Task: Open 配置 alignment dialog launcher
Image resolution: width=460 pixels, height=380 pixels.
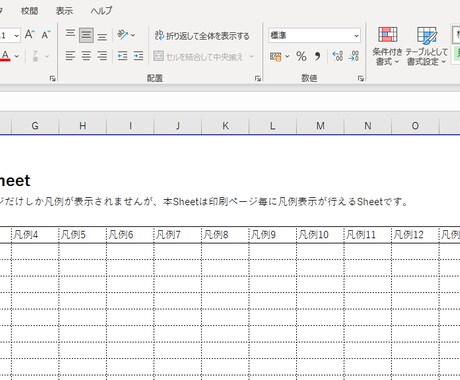Action: [258, 79]
